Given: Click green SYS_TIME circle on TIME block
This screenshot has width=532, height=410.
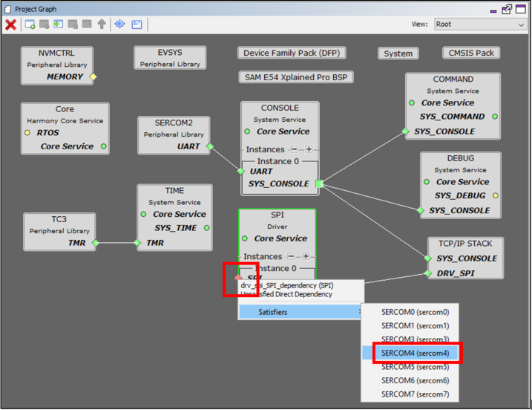Looking at the screenshot, I should pos(207,228).
